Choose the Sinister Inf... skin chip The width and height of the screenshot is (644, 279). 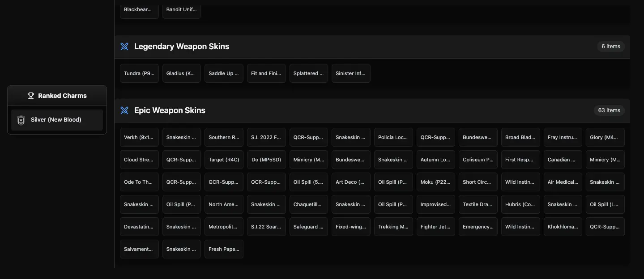click(351, 73)
